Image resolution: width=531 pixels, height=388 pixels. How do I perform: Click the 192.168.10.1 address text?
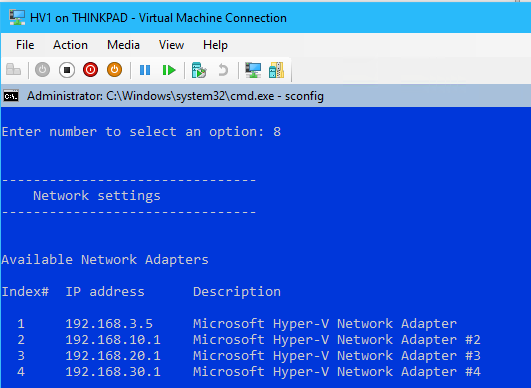113,339
